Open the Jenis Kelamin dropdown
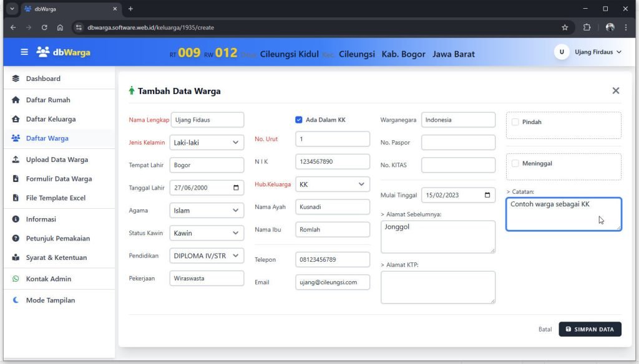The width and height of the screenshot is (639, 364). pyautogui.click(x=206, y=143)
